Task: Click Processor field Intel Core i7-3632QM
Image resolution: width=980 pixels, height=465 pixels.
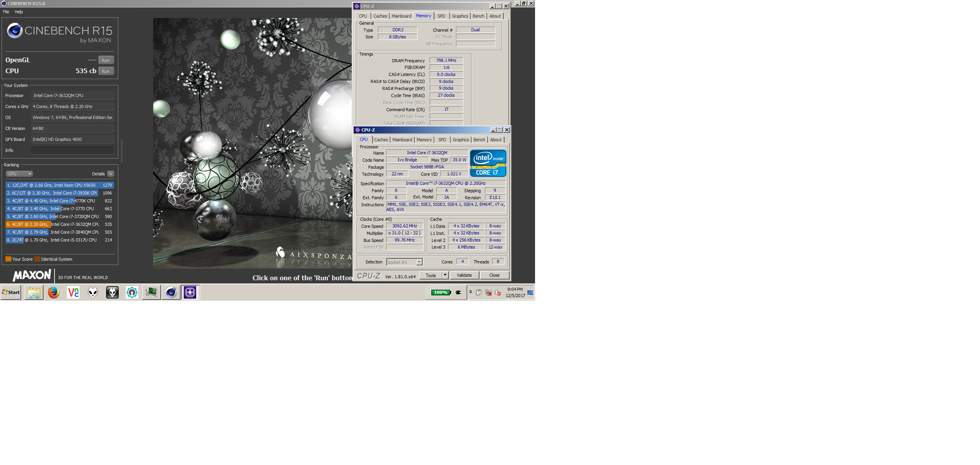Action: click(72, 96)
